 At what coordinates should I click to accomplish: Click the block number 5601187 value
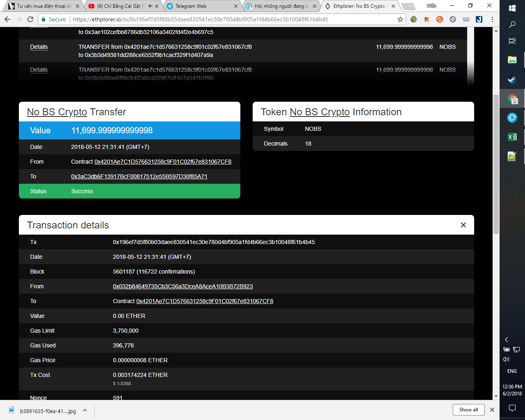click(124, 272)
